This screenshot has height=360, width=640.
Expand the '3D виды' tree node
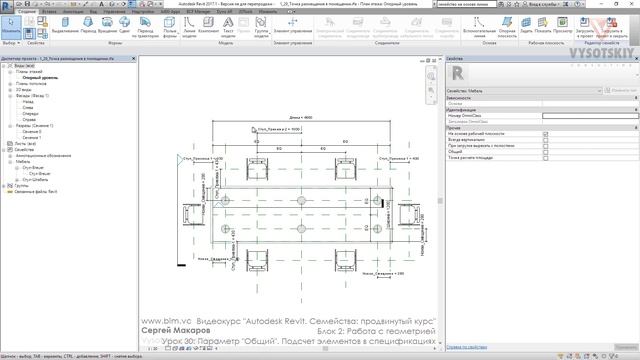tap(10, 90)
